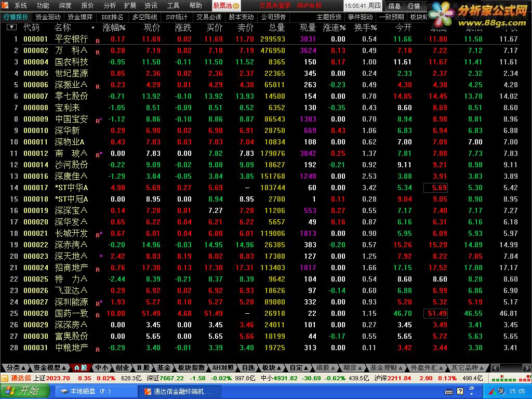The image size is (532, 399).
Task: Sort by the 换手% column header
Action: pos(365,28)
